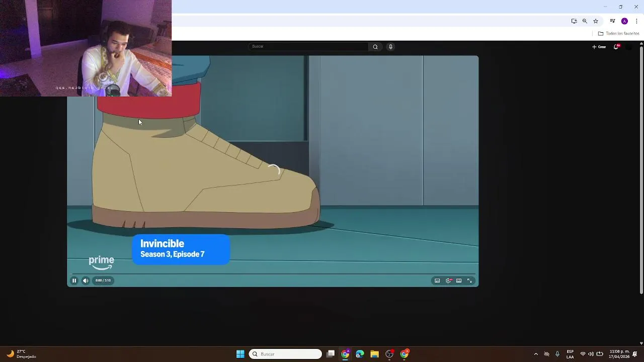Click the magnifying glass search button
Viewport: 644px width, 362px height.
(x=375, y=47)
